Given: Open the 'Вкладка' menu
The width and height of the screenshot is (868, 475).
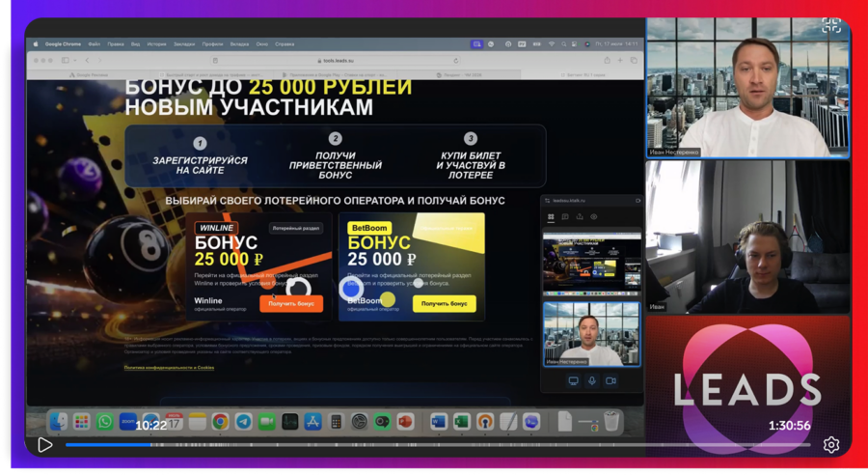Looking at the screenshot, I should point(239,44).
